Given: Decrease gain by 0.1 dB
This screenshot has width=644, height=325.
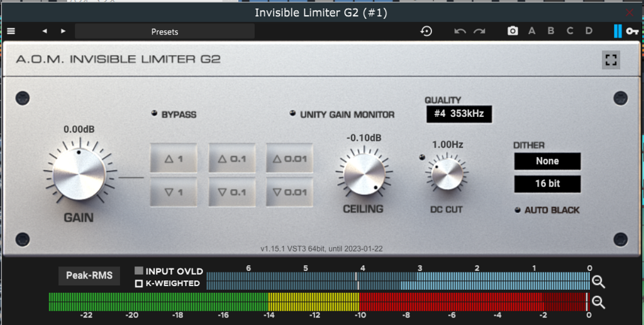Looking at the screenshot, I should 232,192.
